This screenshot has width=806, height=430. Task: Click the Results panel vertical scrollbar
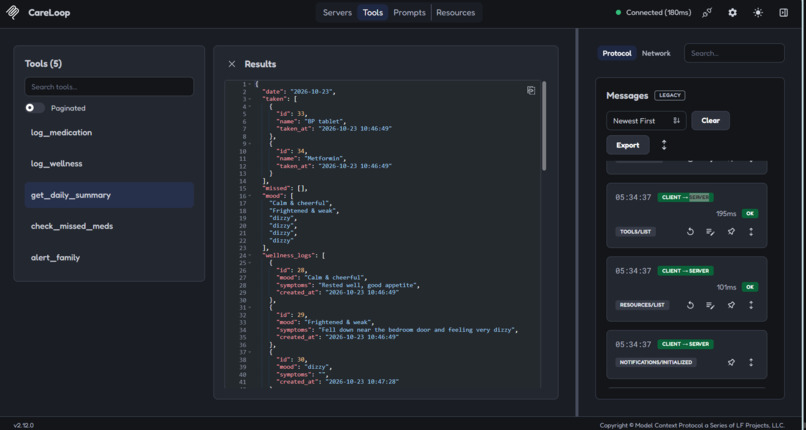click(543, 126)
